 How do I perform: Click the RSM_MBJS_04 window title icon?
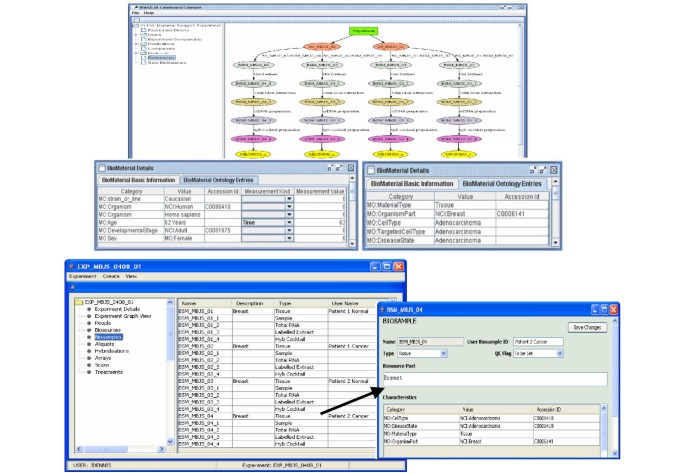click(x=382, y=310)
